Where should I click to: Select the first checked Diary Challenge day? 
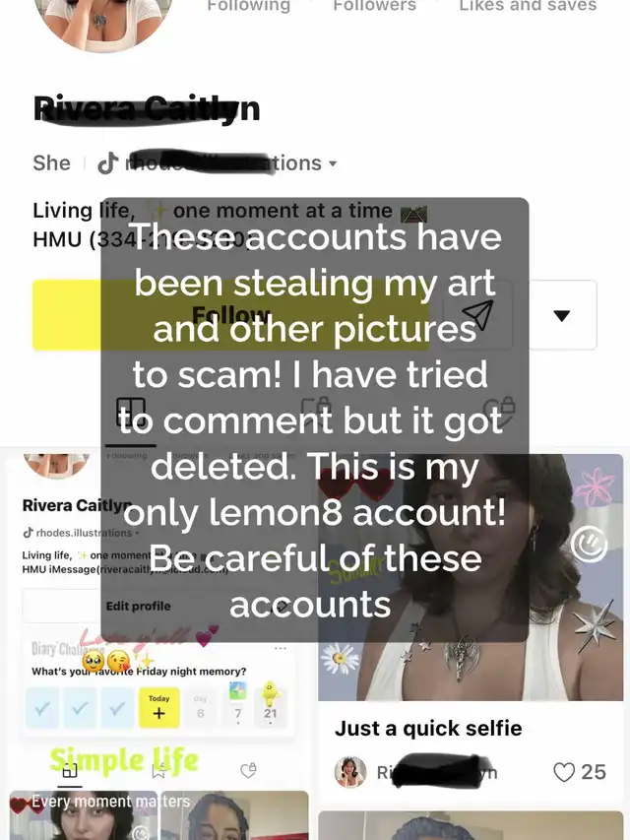point(42,708)
